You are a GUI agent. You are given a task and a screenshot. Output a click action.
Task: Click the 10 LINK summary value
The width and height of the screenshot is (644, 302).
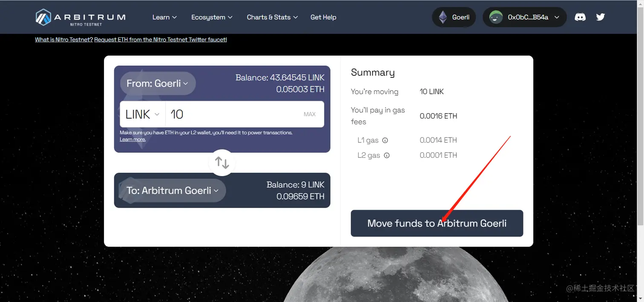[x=431, y=91]
